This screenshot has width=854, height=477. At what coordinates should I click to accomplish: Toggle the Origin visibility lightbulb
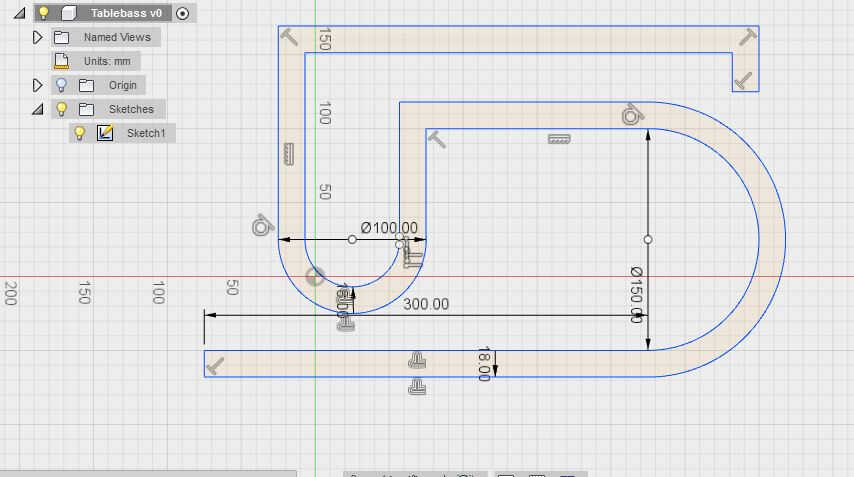coord(61,85)
